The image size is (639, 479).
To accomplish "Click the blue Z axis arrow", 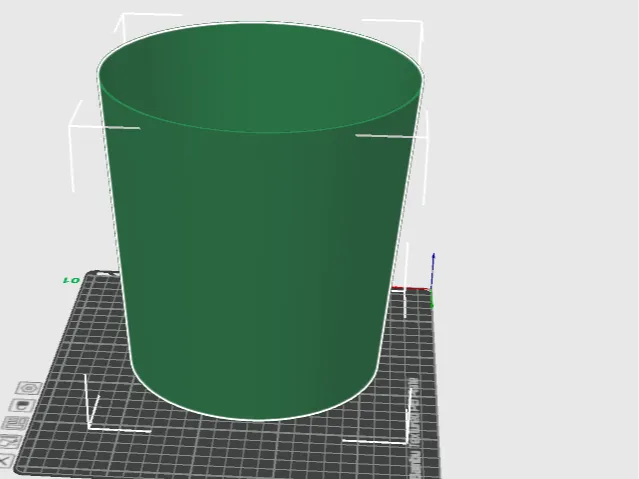I will [x=433, y=270].
